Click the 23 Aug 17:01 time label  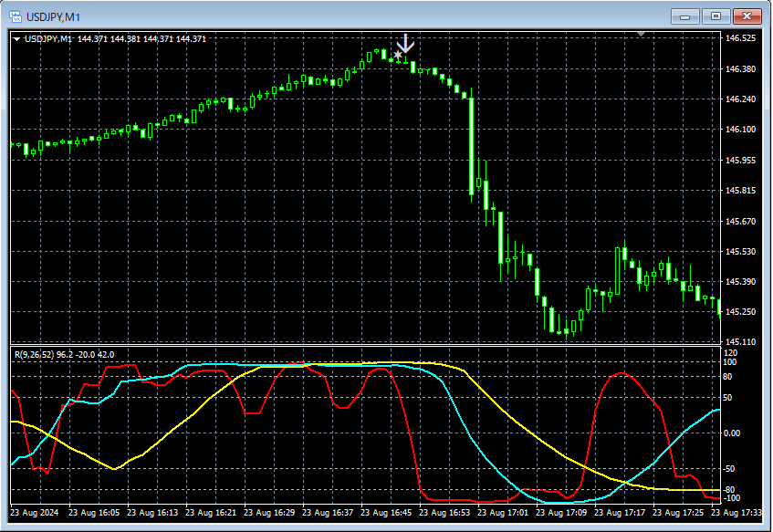pos(503,512)
